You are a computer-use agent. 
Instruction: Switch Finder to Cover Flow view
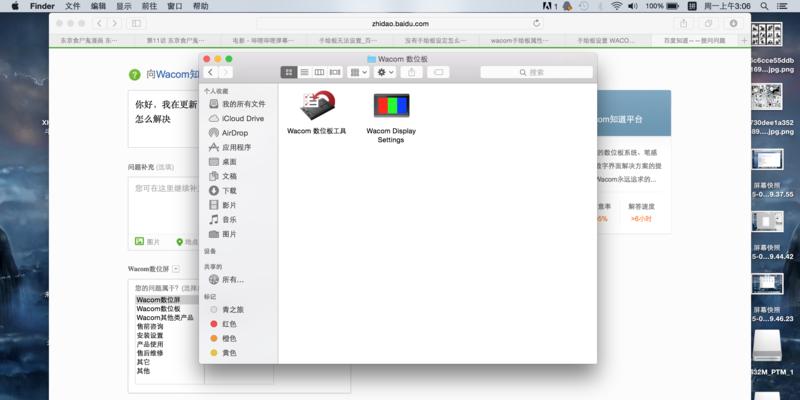(x=335, y=72)
